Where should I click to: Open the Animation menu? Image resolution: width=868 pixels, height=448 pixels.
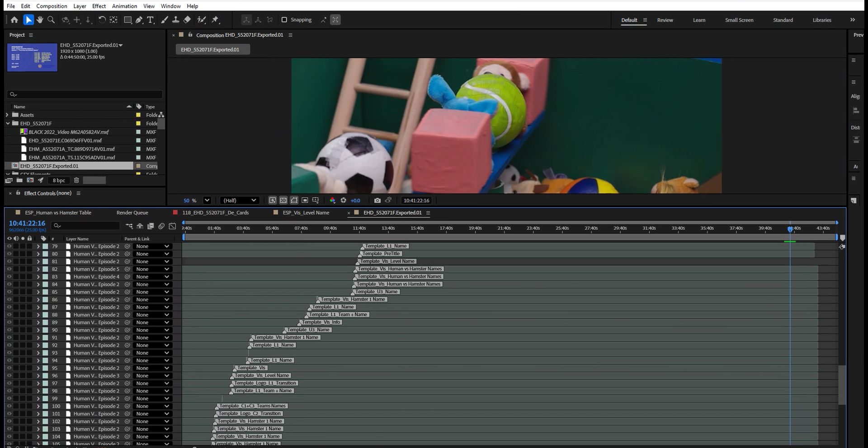124,6
